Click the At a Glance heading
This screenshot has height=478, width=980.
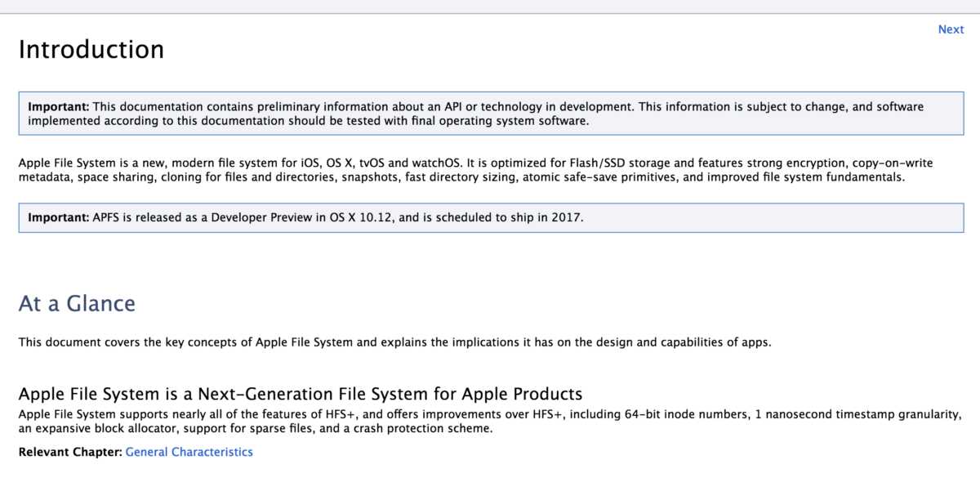click(x=77, y=304)
